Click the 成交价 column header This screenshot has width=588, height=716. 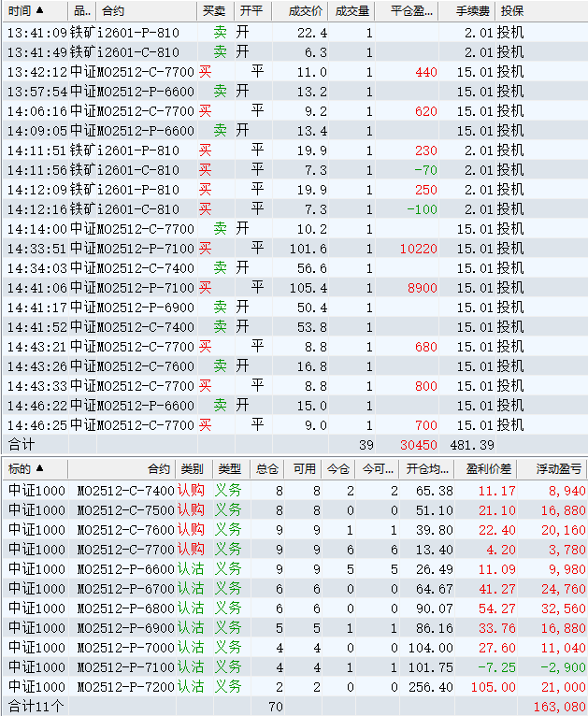(300, 10)
